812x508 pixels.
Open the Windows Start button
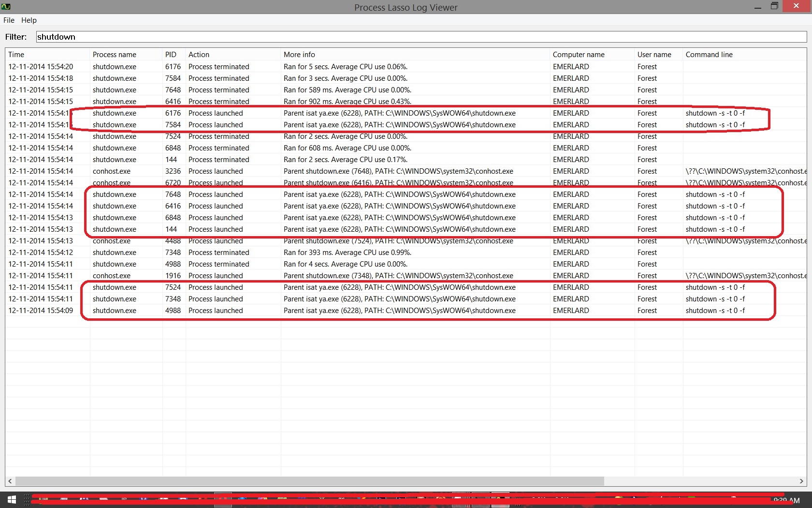12,500
